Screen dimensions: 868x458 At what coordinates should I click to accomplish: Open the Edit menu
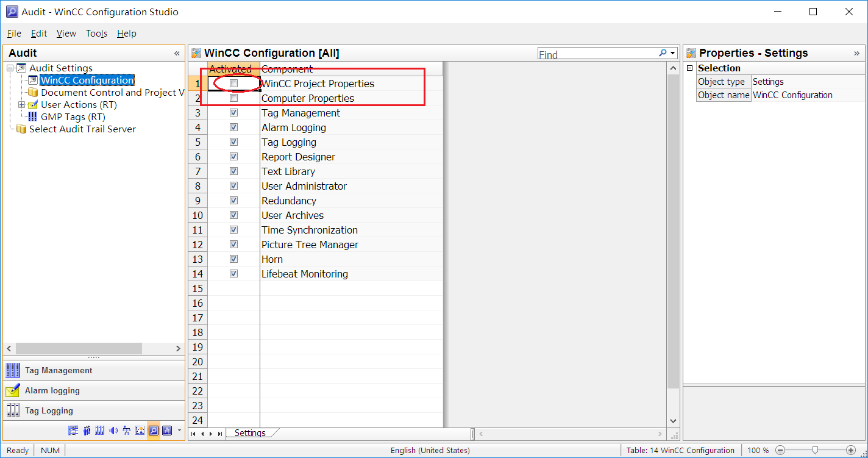[x=39, y=34]
